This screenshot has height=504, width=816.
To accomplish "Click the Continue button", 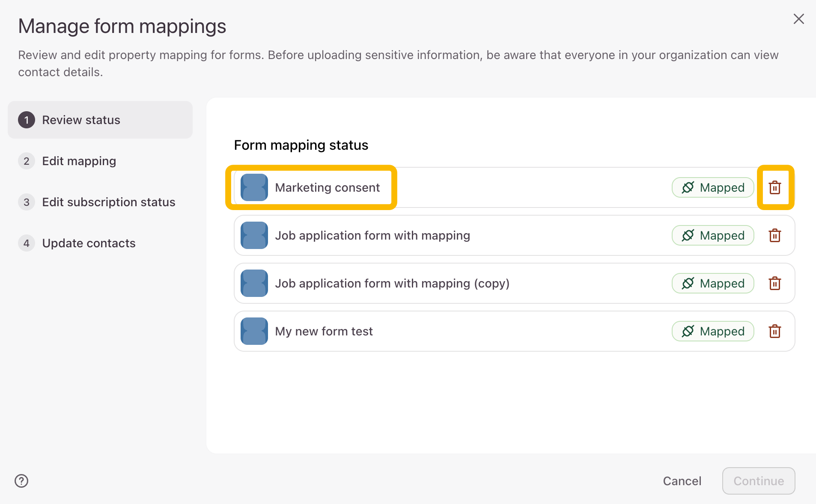I will pos(758,481).
